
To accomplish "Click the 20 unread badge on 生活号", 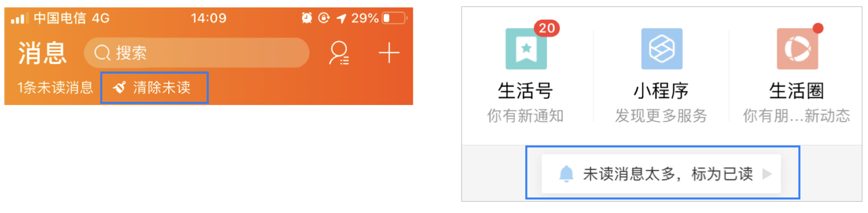I will click(547, 28).
